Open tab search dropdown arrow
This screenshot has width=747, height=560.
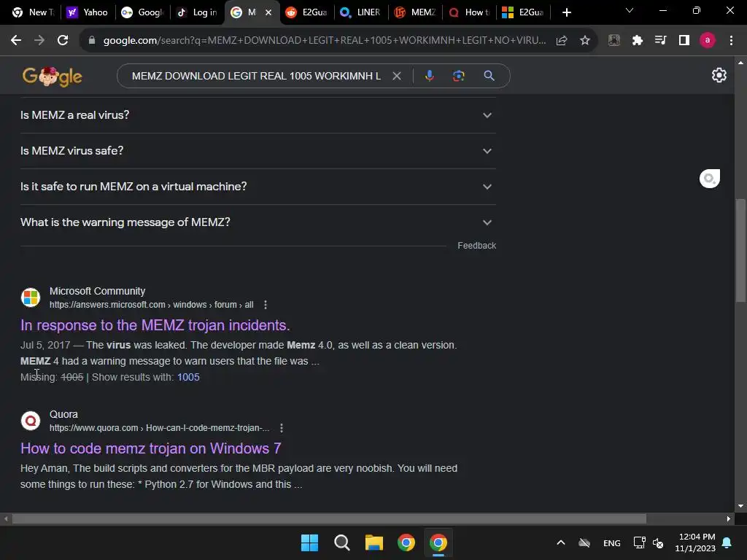point(630,10)
